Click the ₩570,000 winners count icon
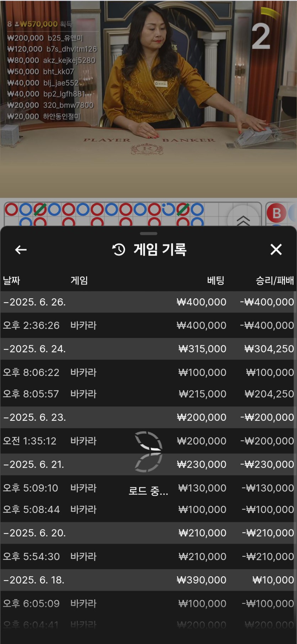The height and width of the screenshot is (644, 297). click(x=17, y=24)
